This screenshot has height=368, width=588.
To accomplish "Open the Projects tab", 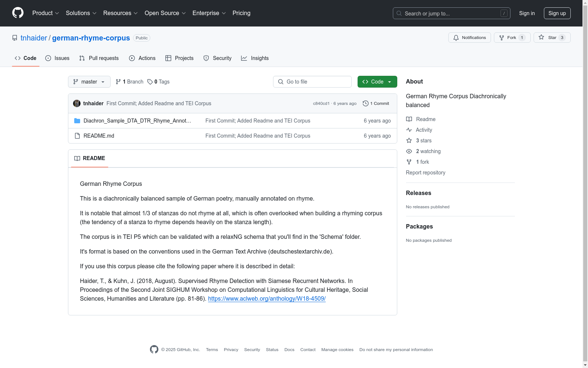I will [179, 58].
